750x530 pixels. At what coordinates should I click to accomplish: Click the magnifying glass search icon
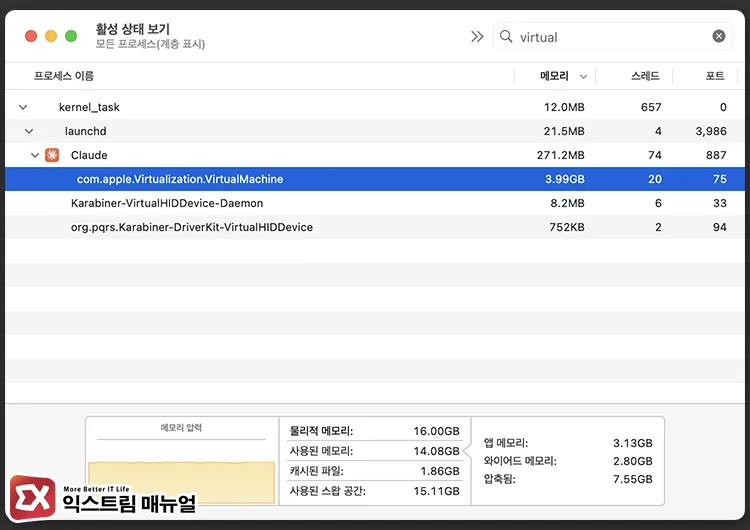[506, 36]
